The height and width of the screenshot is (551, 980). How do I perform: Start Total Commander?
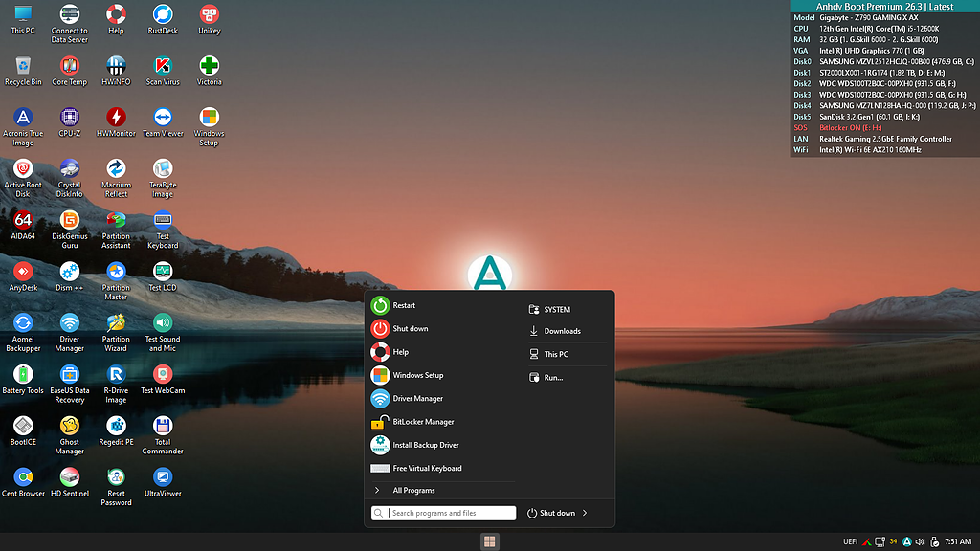(163, 435)
